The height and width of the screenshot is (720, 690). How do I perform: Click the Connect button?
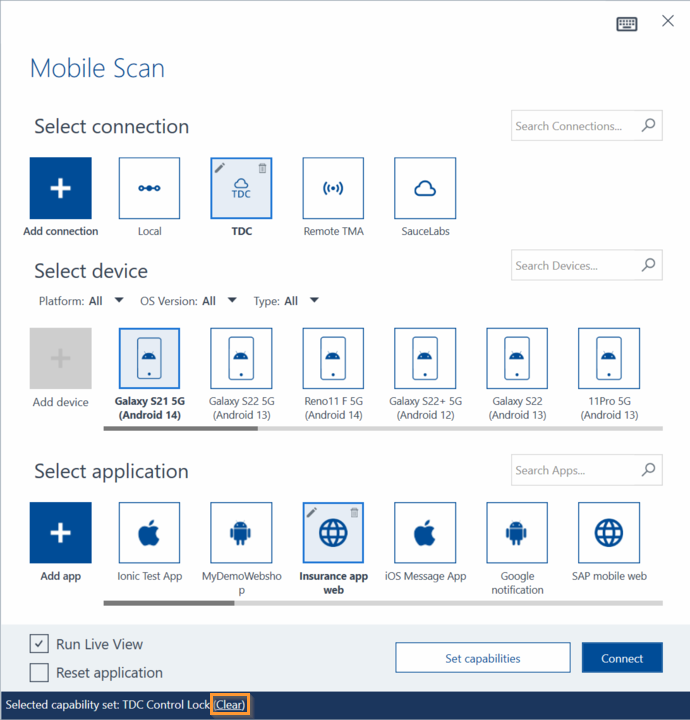622,658
